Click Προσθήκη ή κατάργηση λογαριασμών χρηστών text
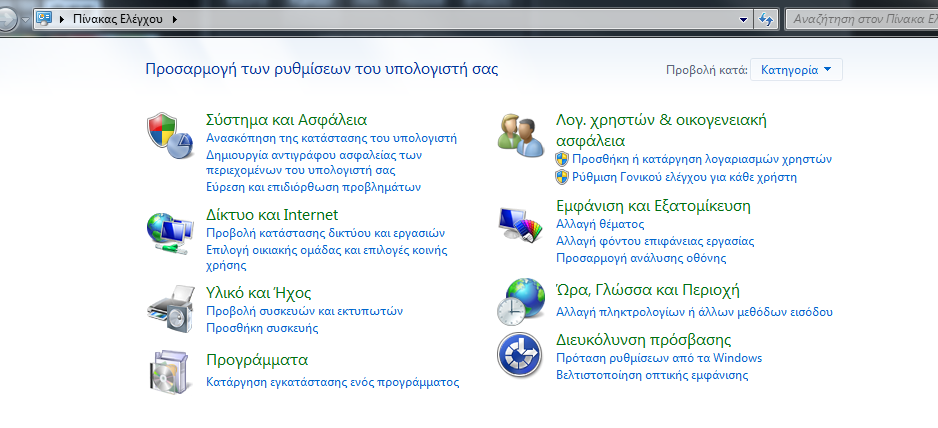938x428 pixels. tap(702, 159)
